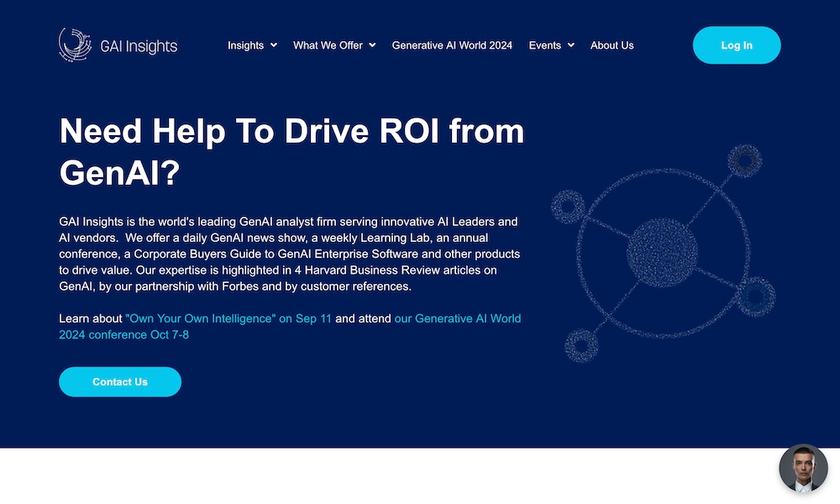Expand the Events dropdown chevron
The width and height of the screenshot is (840, 504).
tap(571, 45)
